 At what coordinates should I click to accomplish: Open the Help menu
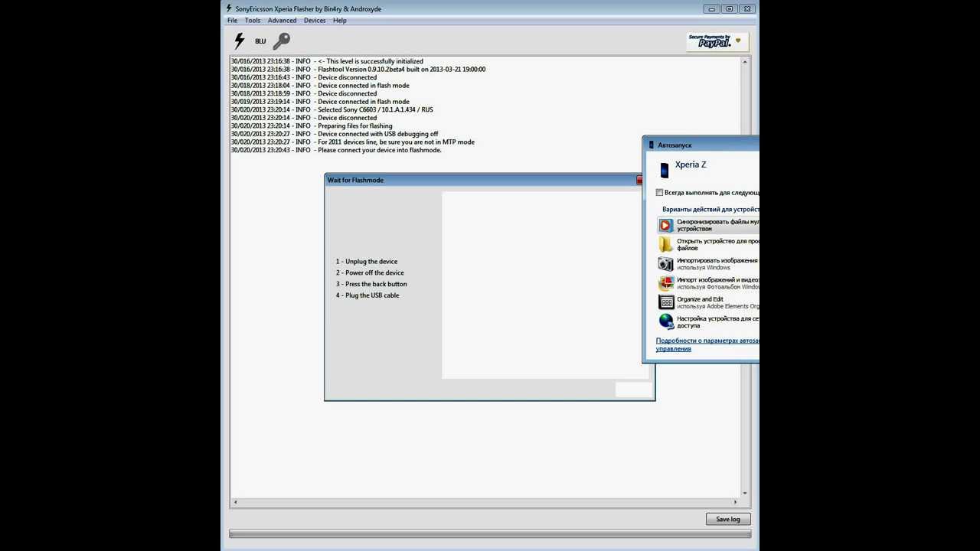(x=339, y=21)
